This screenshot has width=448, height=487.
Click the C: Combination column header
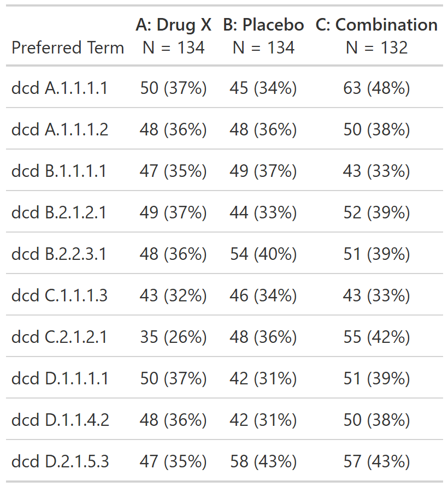tap(376, 25)
